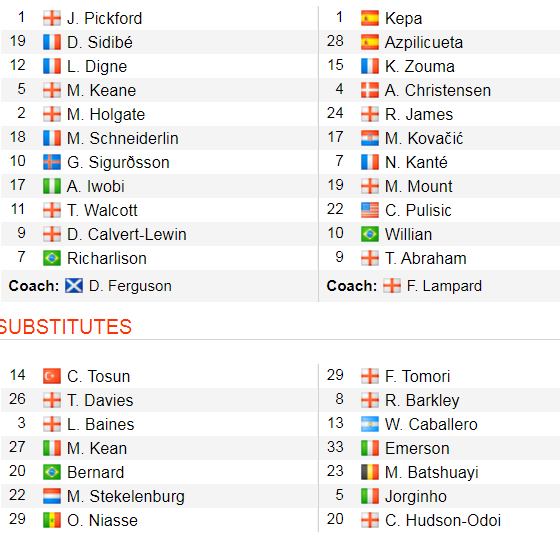Select T. Abraham in Chelsea lineup
This screenshot has width=560, height=541.
426,258
